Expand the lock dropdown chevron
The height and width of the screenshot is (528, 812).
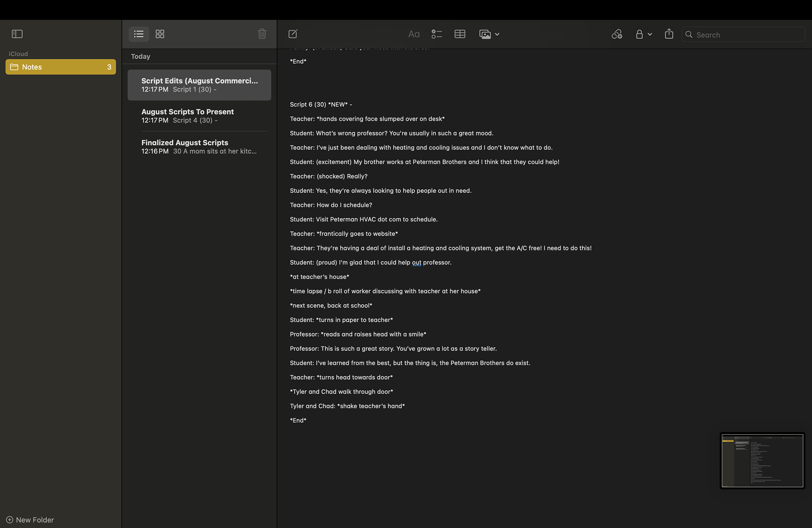[x=650, y=35]
